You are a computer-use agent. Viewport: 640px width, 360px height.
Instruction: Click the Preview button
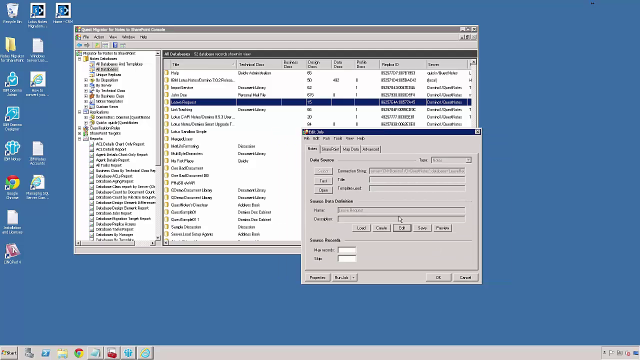click(442, 228)
